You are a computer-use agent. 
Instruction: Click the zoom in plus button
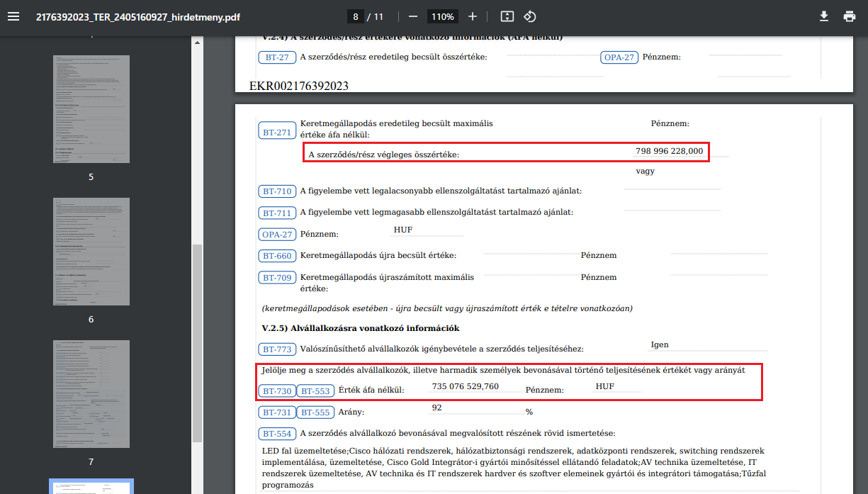click(473, 16)
